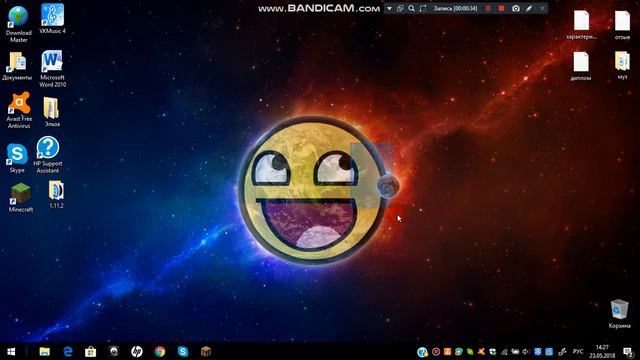Screen dimensions: 640x360
Task: Click the Bandicam rectangle area icon
Action: coord(423,9)
